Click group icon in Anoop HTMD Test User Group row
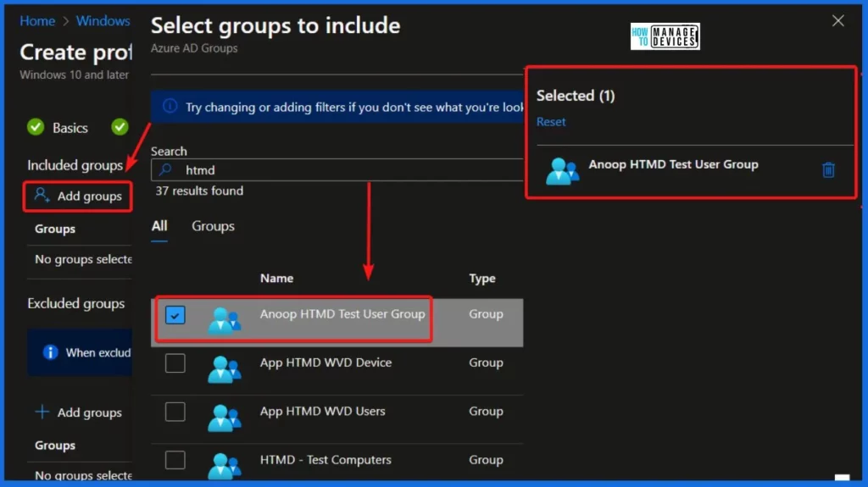The height and width of the screenshot is (487, 868). 224,320
